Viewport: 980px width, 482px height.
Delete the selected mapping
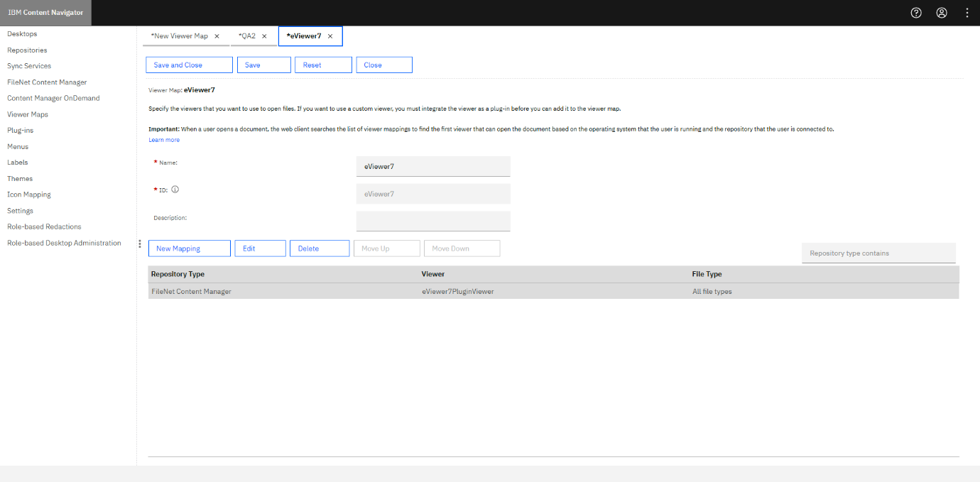(319, 248)
